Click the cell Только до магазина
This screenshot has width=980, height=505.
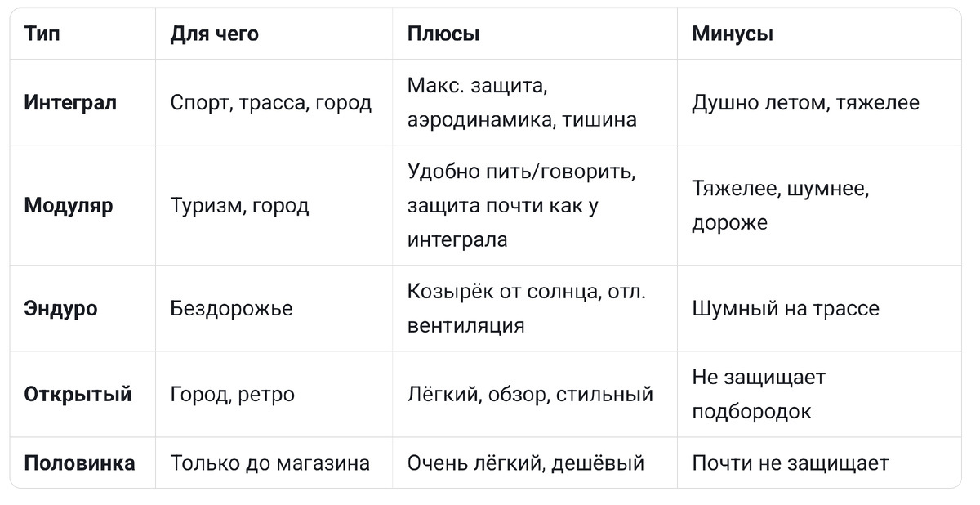click(270, 463)
